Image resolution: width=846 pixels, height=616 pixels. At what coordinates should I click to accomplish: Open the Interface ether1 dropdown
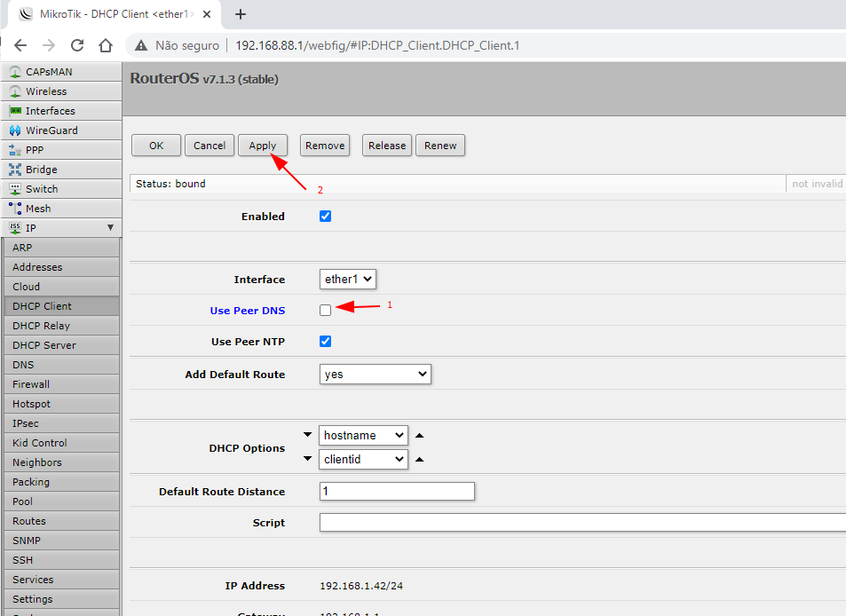[x=347, y=279]
